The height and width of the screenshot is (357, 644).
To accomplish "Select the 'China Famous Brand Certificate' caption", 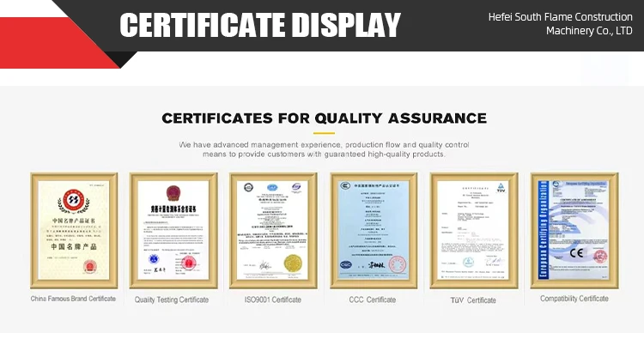I will point(73,299).
